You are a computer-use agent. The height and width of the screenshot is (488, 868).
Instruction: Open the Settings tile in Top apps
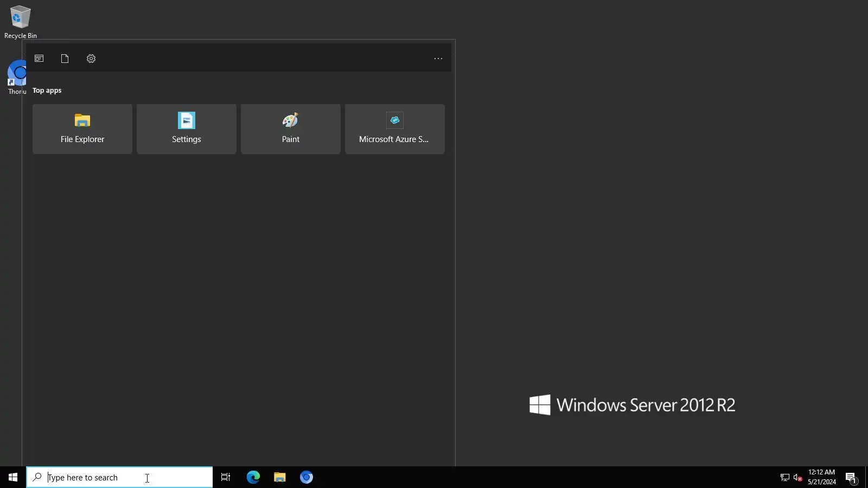[x=187, y=129]
